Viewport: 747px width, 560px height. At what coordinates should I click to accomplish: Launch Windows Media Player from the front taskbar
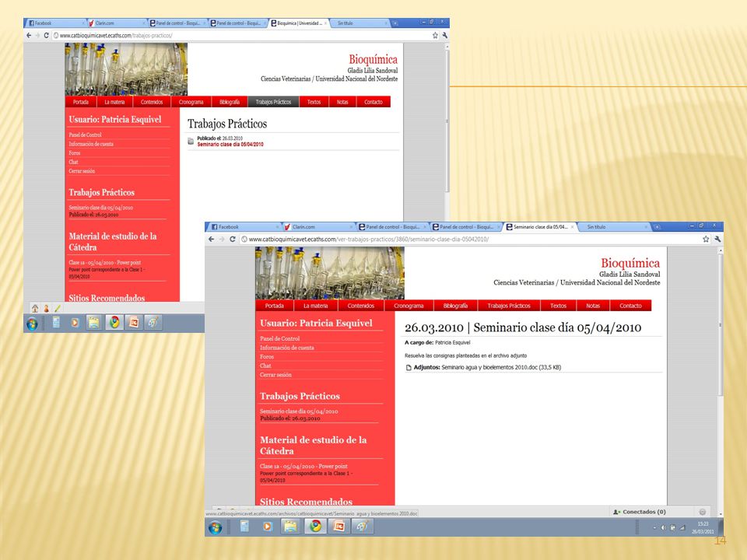[x=267, y=527]
